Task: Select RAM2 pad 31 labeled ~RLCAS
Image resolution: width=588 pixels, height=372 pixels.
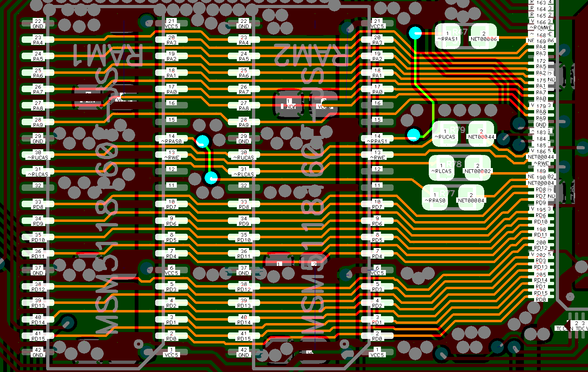Action: (x=244, y=172)
